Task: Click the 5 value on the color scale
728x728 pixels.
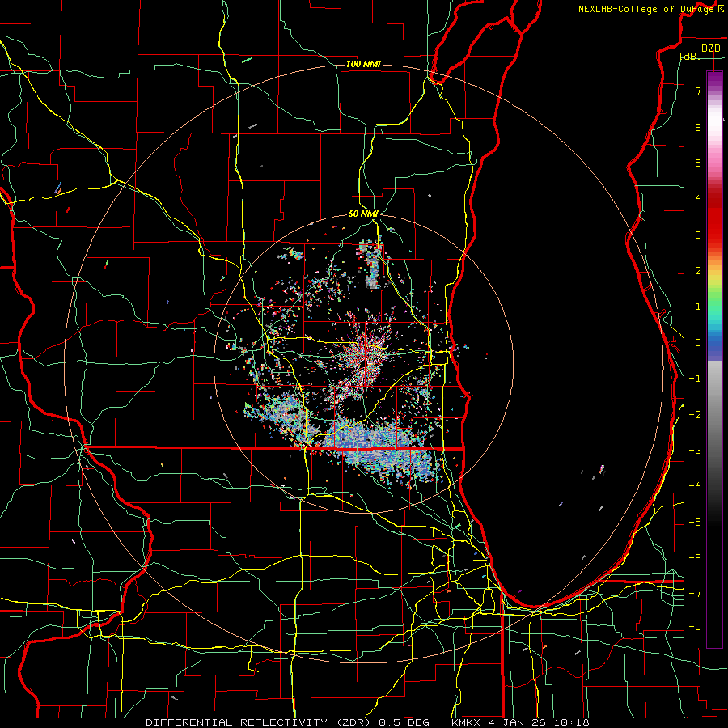Action: coord(698,163)
